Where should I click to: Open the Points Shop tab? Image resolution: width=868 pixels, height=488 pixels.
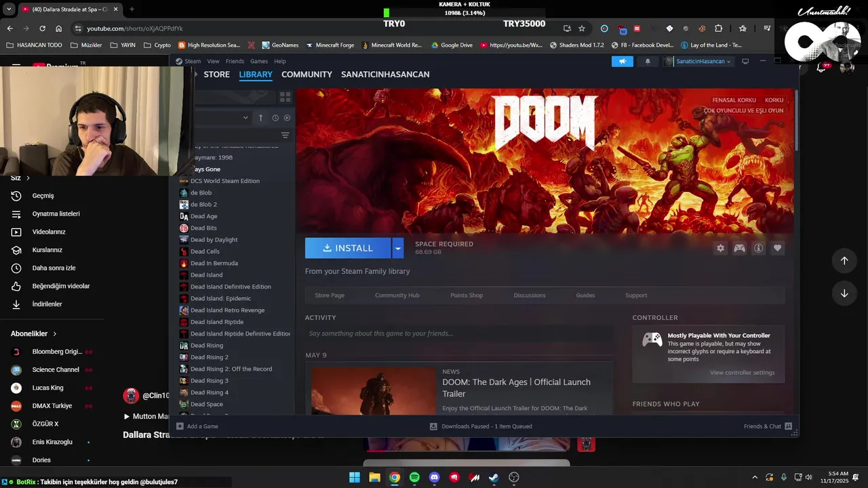tap(467, 295)
